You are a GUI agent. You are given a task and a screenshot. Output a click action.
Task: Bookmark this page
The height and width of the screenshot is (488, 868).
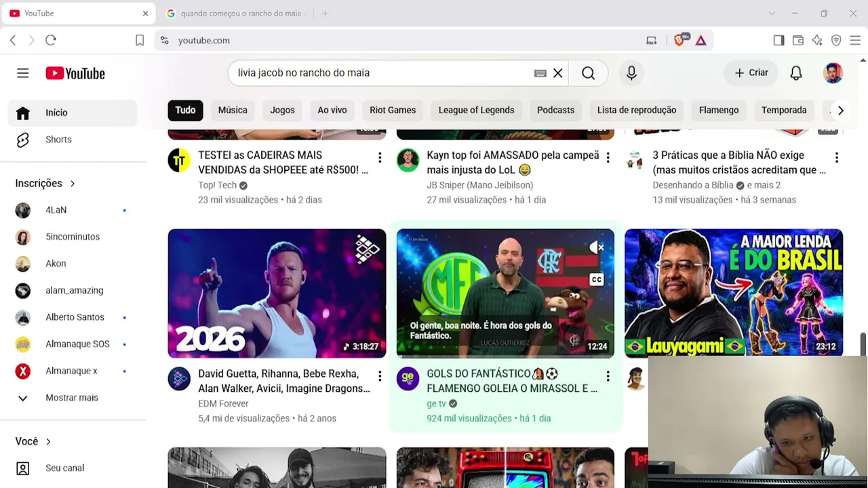pos(140,41)
